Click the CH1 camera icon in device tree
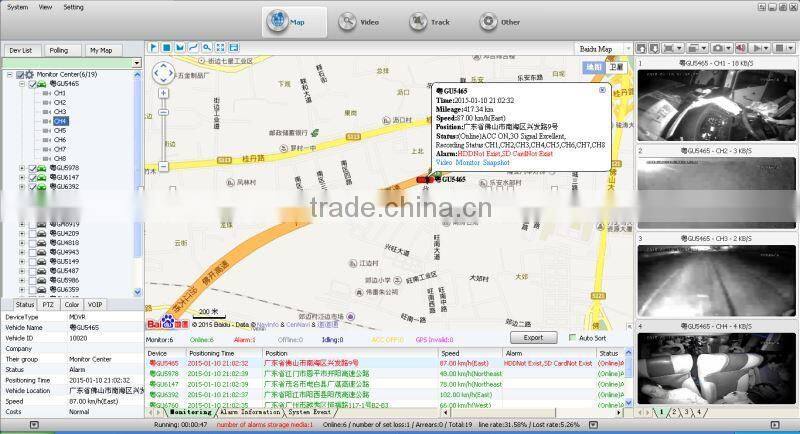The width and height of the screenshot is (800, 434). [x=46, y=93]
